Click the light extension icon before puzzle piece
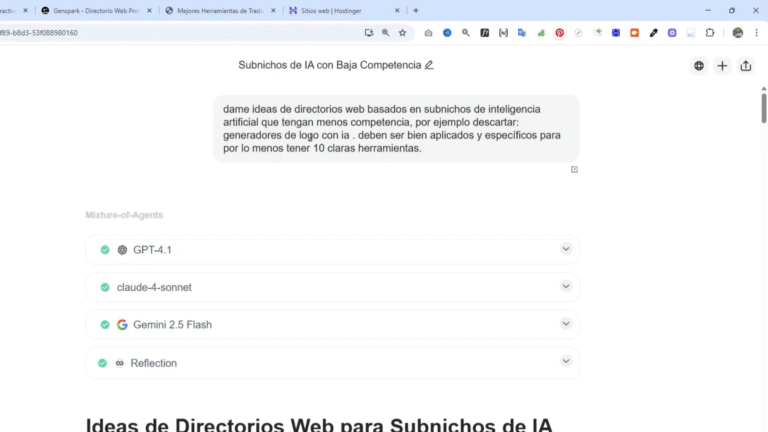768x432 pixels. click(x=691, y=33)
